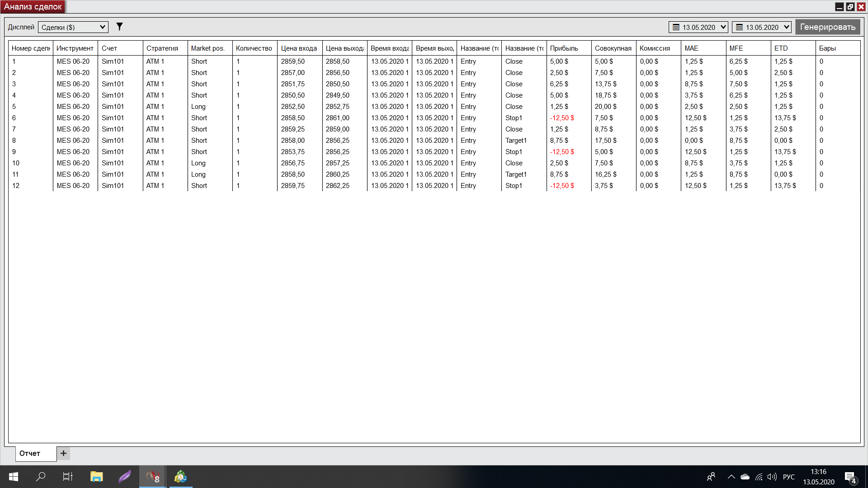
Task: Open the end date calendar icon
Action: point(739,28)
